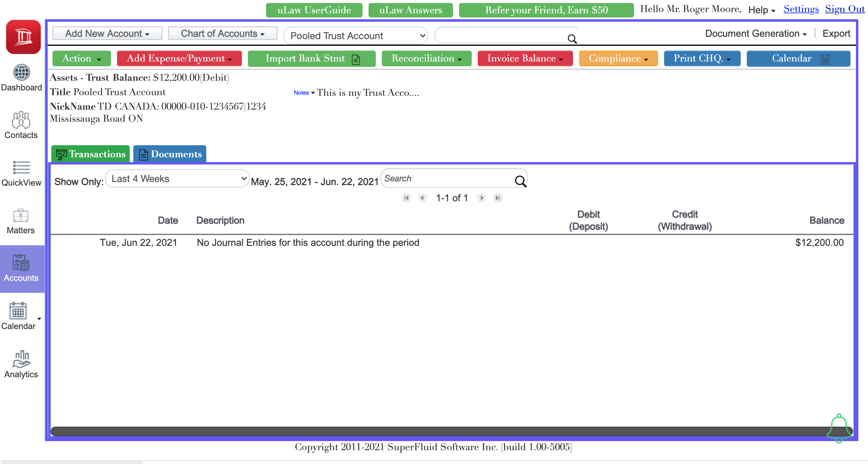Expand the Notes dropdown arrow
Screen dimensions: 868x464
(313, 92)
